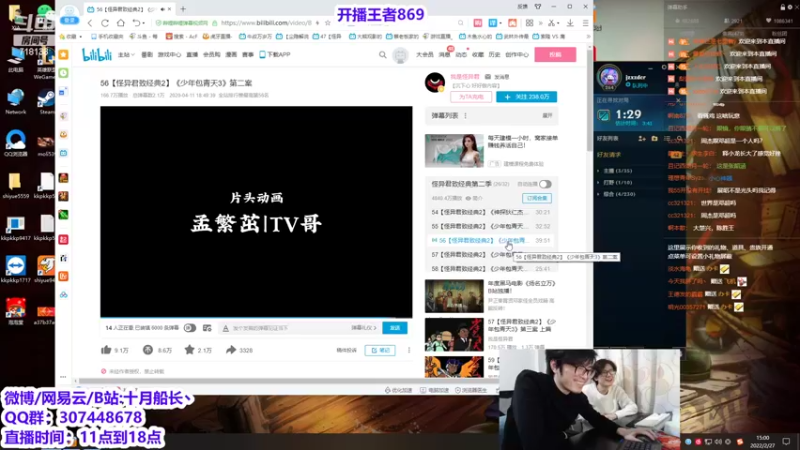
Task: Open the 笔记 notes button
Action: (x=380, y=350)
